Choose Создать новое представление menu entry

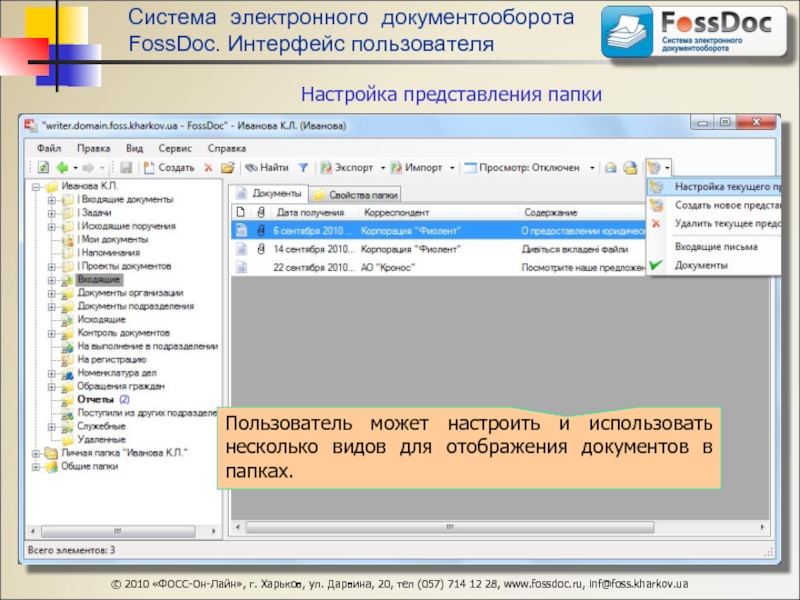coord(713,205)
